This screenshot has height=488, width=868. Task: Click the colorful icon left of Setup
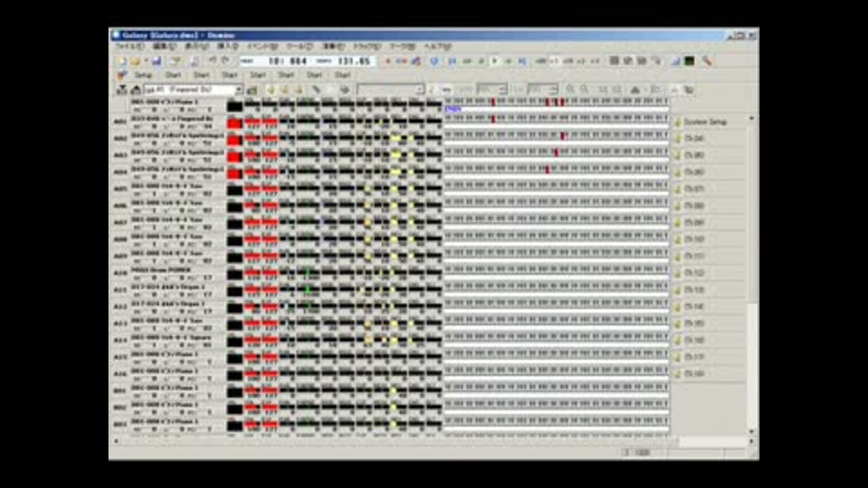coord(122,75)
